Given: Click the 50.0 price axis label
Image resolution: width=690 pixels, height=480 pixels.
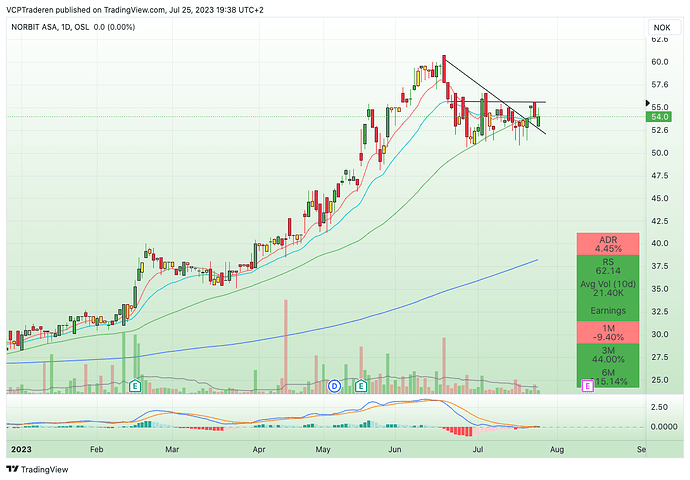Looking at the screenshot, I should pyautogui.click(x=660, y=153).
